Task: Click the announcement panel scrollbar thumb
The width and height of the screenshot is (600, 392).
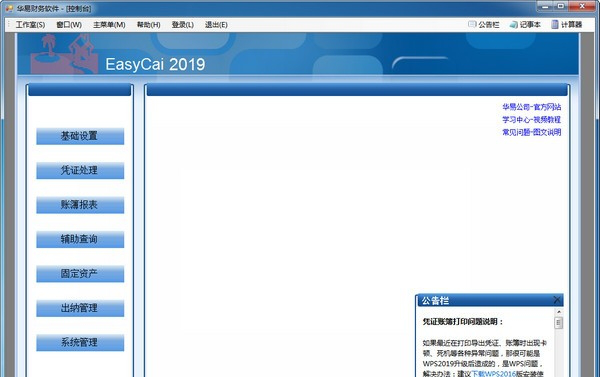Action: (x=559, y=323)
